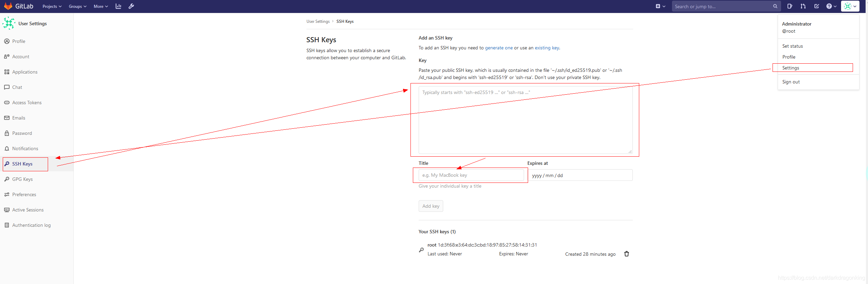Open the Issues icon in navbar

tap(790, 6)
